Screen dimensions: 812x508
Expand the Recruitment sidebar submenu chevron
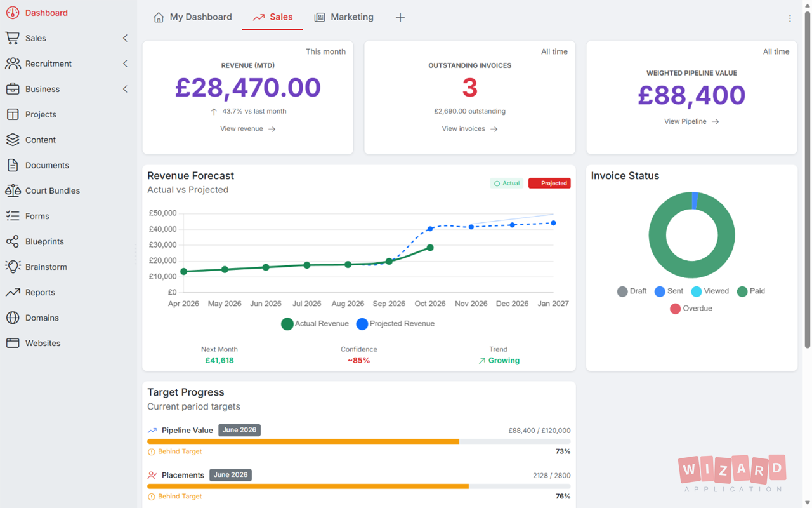125,63
